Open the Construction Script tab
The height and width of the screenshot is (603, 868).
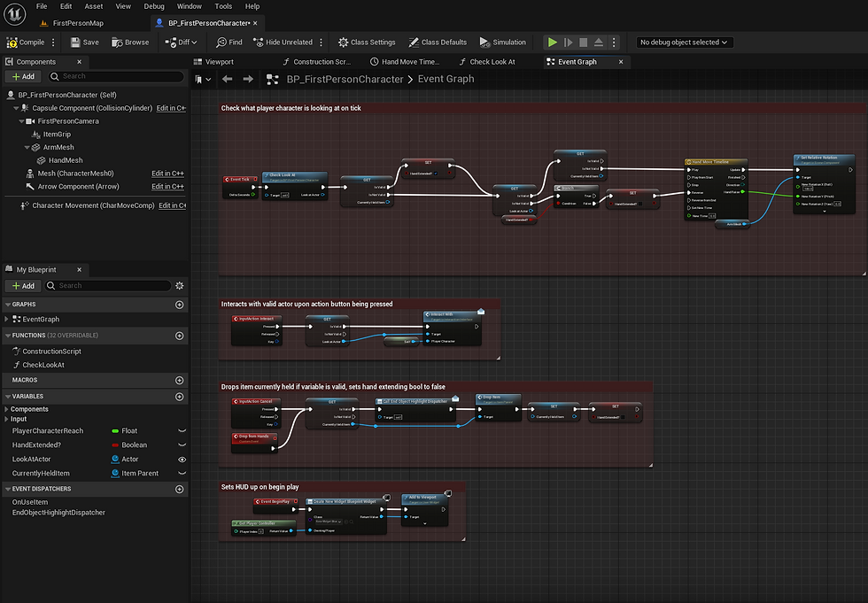click(317, 62)
